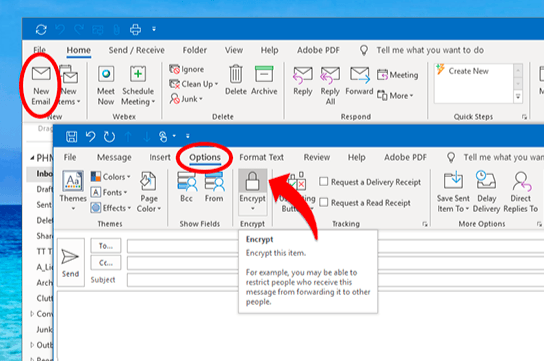Start a Webex Meet Now session
Screen dimensions: 544x361
point(106,85)
